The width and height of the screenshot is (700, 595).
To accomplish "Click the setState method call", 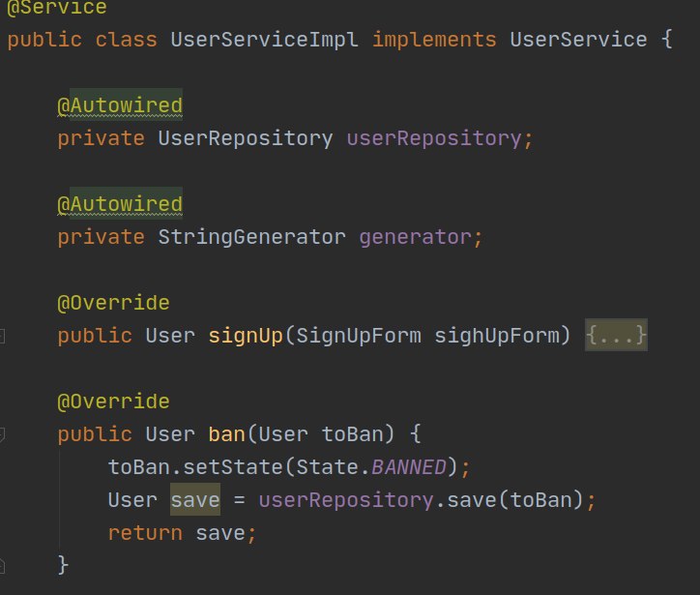I will (233, 467).
